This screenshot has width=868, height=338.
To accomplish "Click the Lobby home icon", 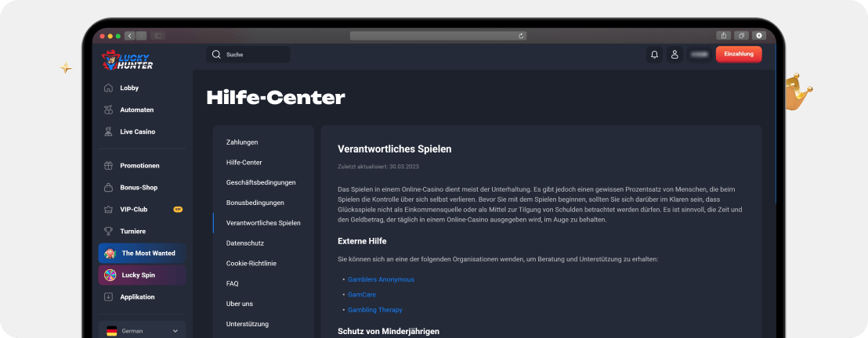I will tap(108, 88).
